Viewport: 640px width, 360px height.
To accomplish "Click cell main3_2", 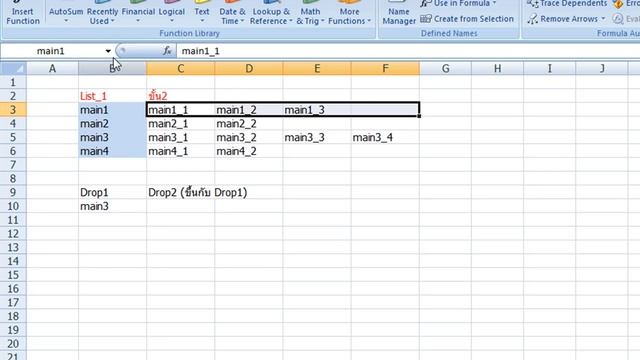I will pyautogui.click(x=249, y=137).
